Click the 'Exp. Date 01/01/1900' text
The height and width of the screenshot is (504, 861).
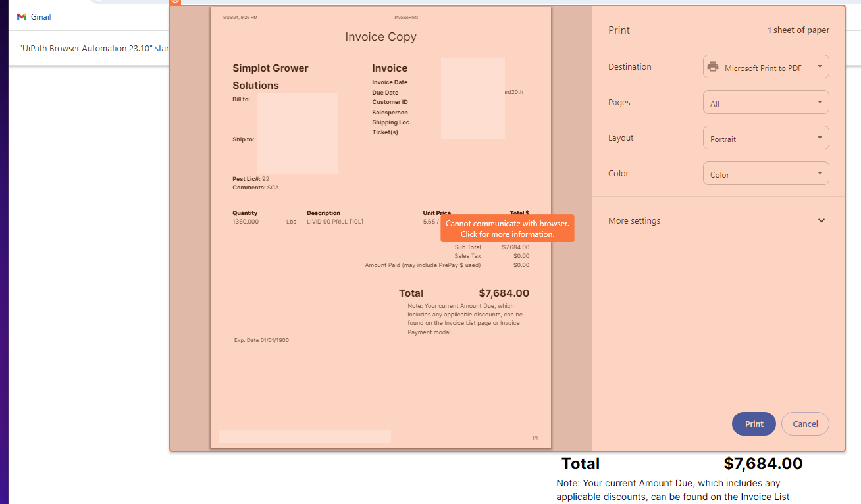(261, 340)
